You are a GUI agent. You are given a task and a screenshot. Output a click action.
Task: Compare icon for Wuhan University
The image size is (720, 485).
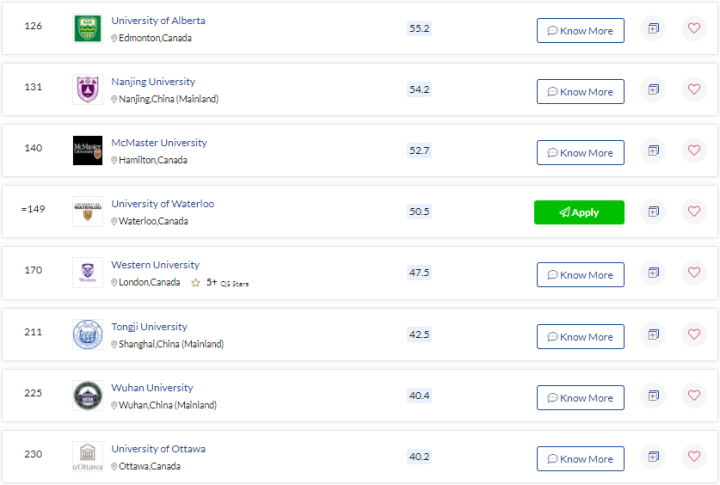(x=652, y=396)
